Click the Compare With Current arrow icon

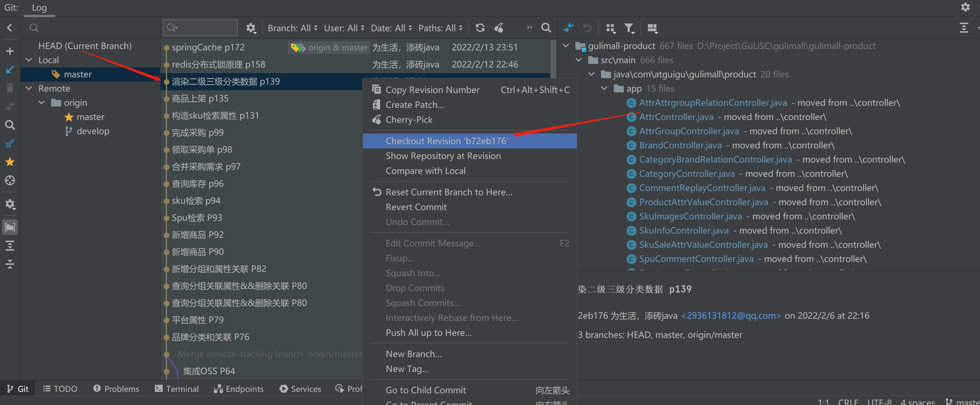pos(10,106)
